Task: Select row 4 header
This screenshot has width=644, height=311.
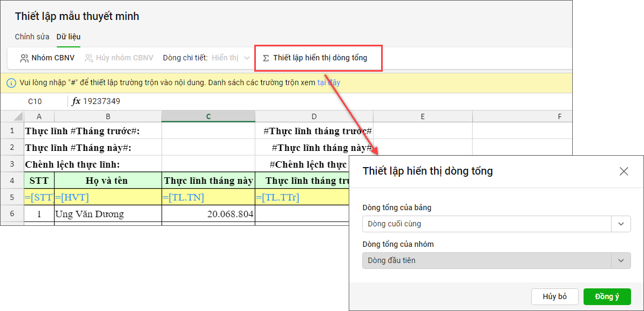Action: [x=12, y=181]
